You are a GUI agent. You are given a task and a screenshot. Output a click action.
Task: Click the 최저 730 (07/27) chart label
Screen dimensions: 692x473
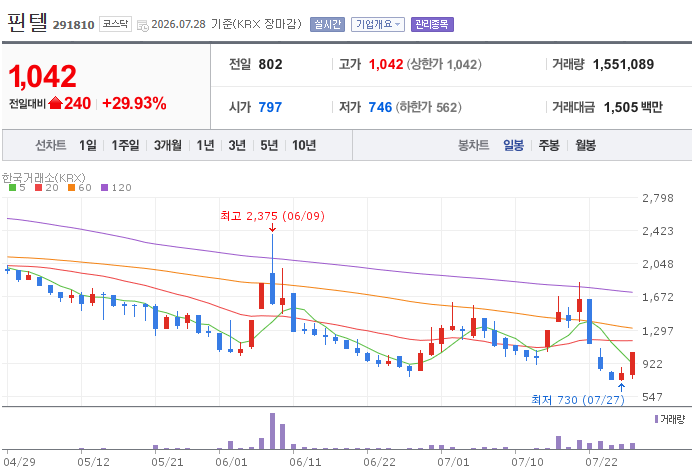click(x=578, y=400)
